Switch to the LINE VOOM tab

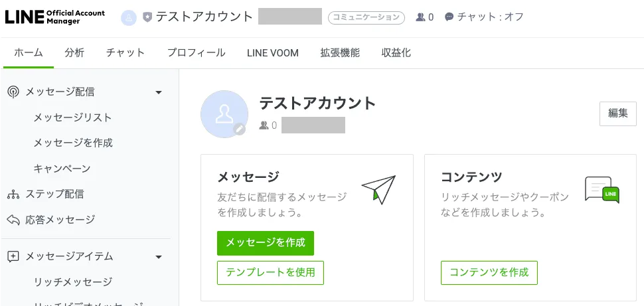(272, 53)
